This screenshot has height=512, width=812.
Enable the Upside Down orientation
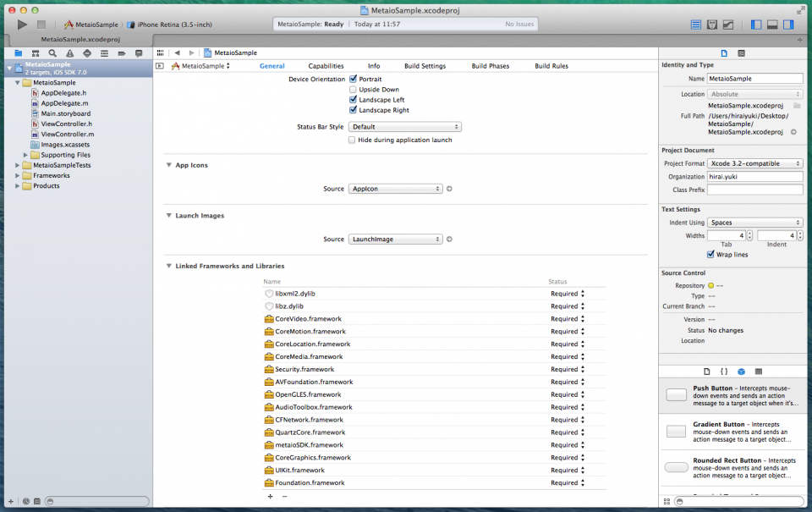354,90
